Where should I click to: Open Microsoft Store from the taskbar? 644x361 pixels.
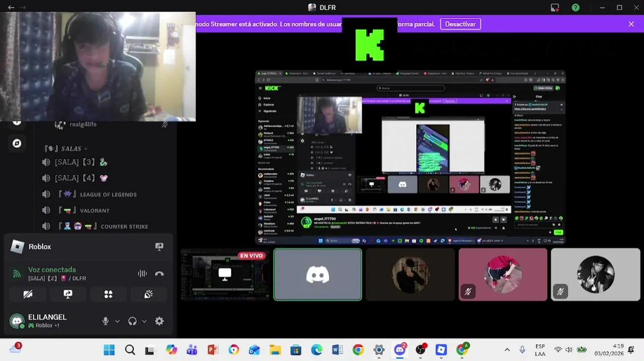[x=296, y=350]
